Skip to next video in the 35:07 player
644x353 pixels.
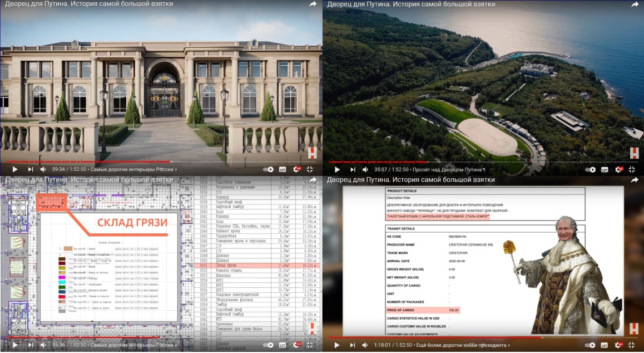(x=353, y=169)
